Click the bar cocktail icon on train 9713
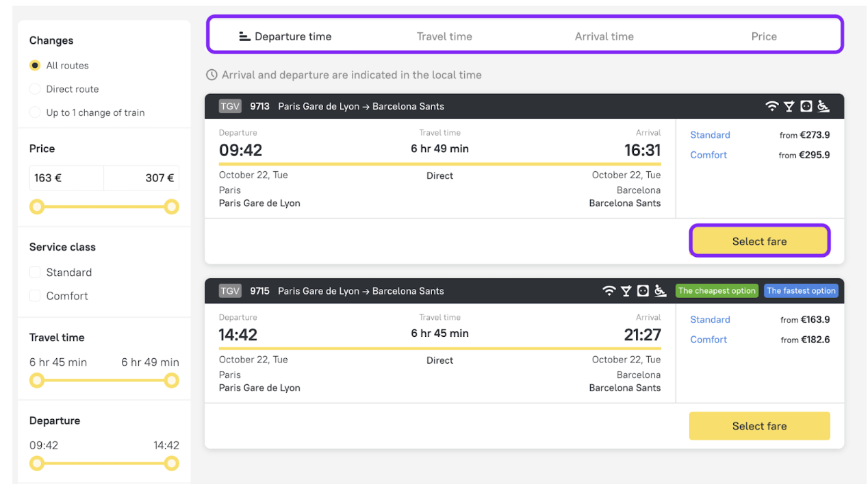The height and width of the screenshot is (489, 868). pyautogui.click(x=789, y=106)
